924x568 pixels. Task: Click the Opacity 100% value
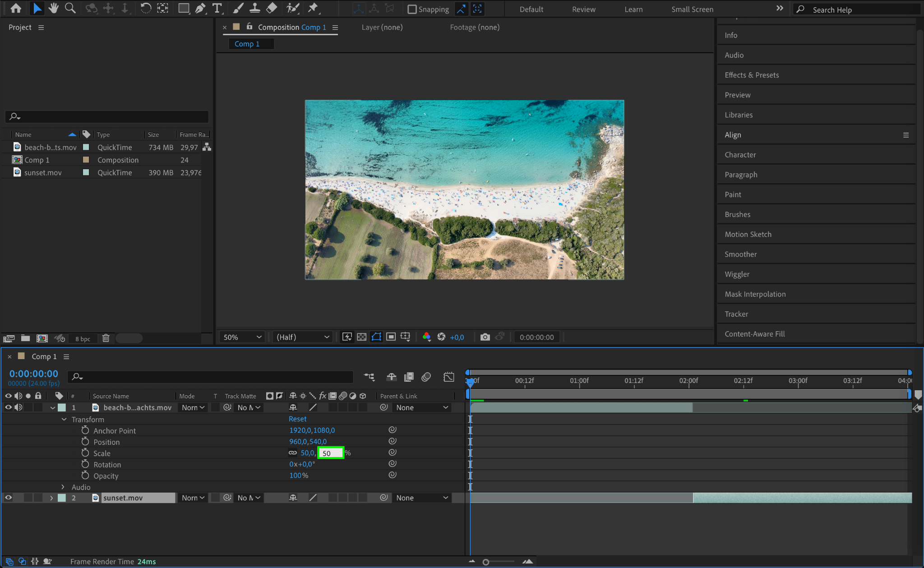point(298,476)
